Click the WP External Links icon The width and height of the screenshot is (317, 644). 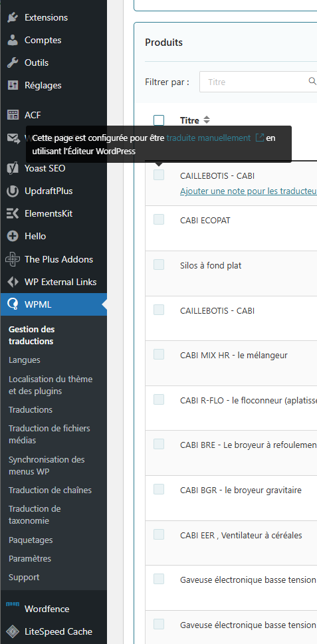coord(13,282)
